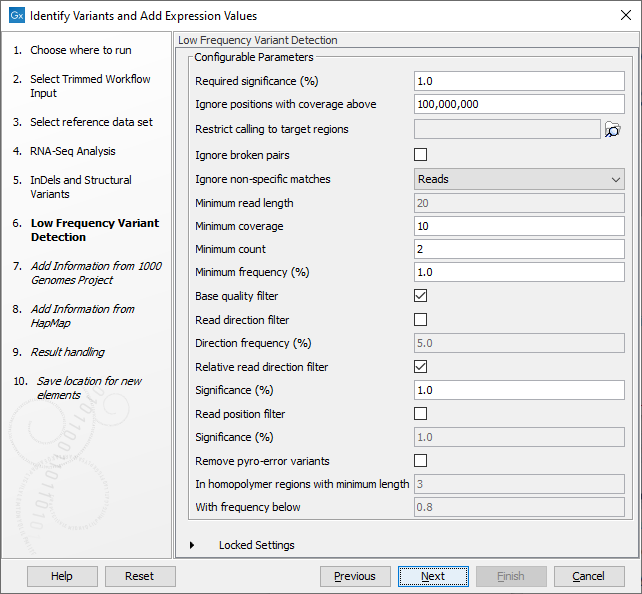Click the Help button
The width and height of the screenshot is (642, 594).
click(62, 576)
